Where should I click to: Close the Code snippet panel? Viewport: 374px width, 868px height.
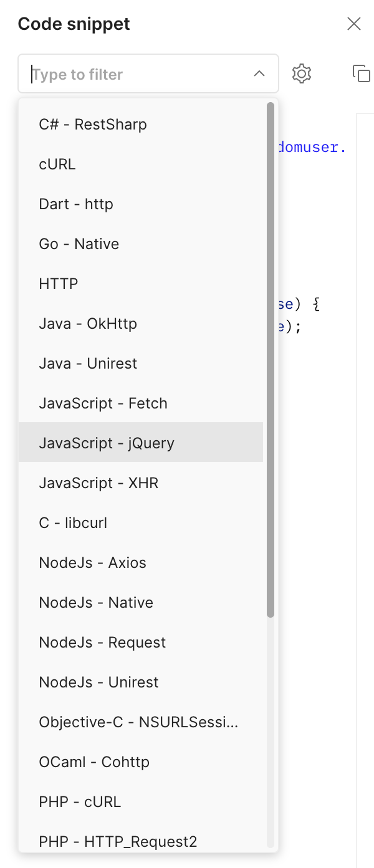click(353, 24)
